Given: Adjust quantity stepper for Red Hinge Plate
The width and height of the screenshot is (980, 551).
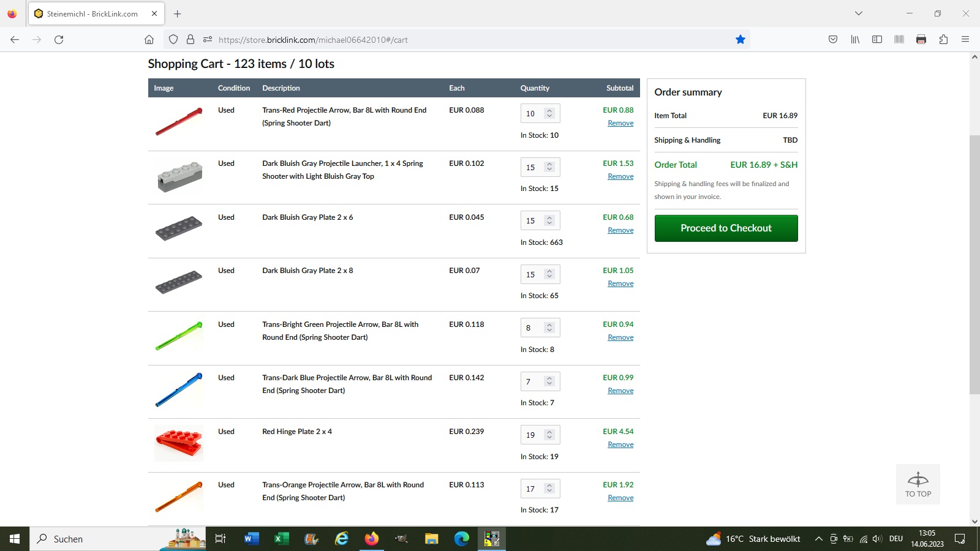Looking at the screenshot, I should click(549, 435).
